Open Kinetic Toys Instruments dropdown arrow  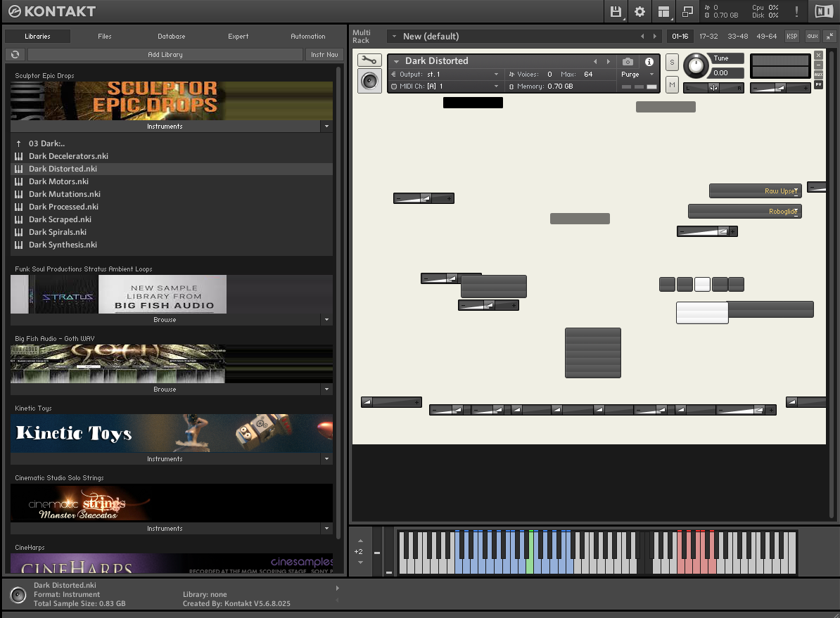tap(327, 459)
